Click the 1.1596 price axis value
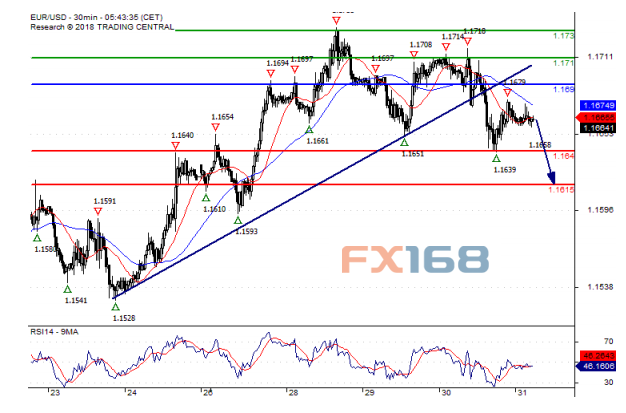626x413 pixels. tap(600, 210)
